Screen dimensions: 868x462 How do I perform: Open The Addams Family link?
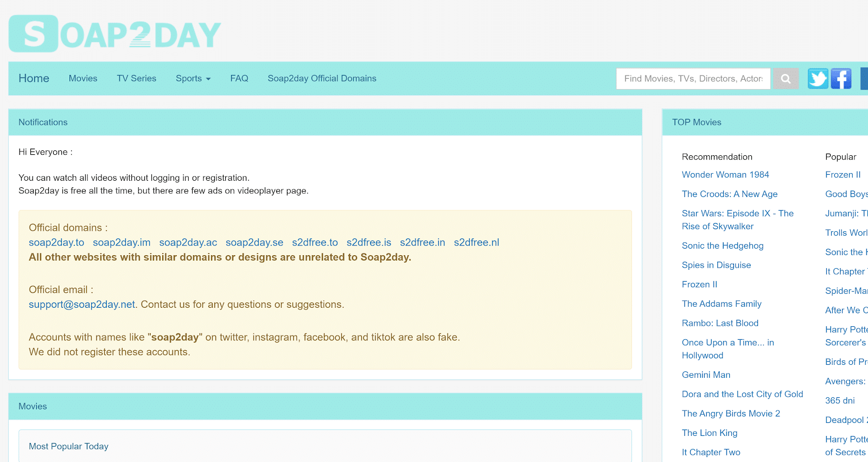[x=722, y=304]
